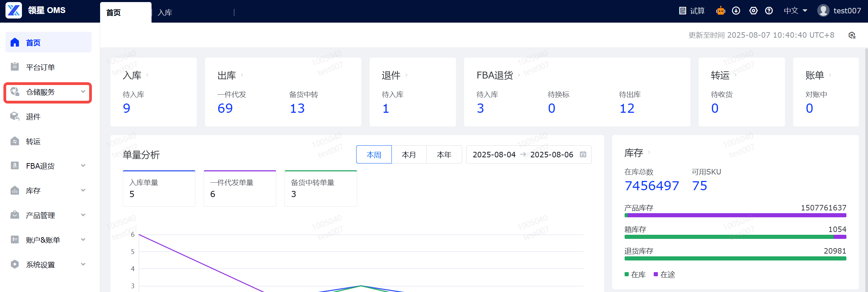
Task: Select the 备货中转单量 metric card
Action: 321,188
